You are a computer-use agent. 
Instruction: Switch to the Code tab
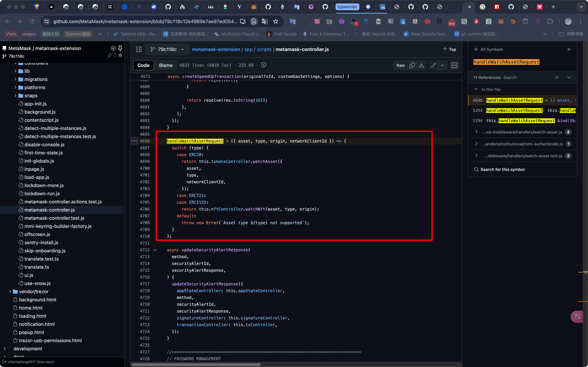(143, 65)
